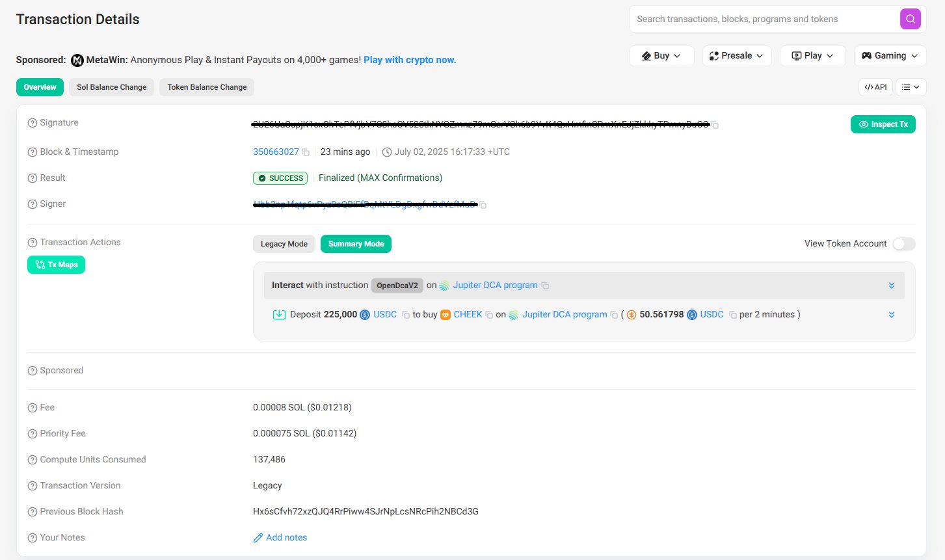Viewport: 945px width, 560px height.
Task: Open Jupiter DCA program link in header row
Action: click(496, 285)
